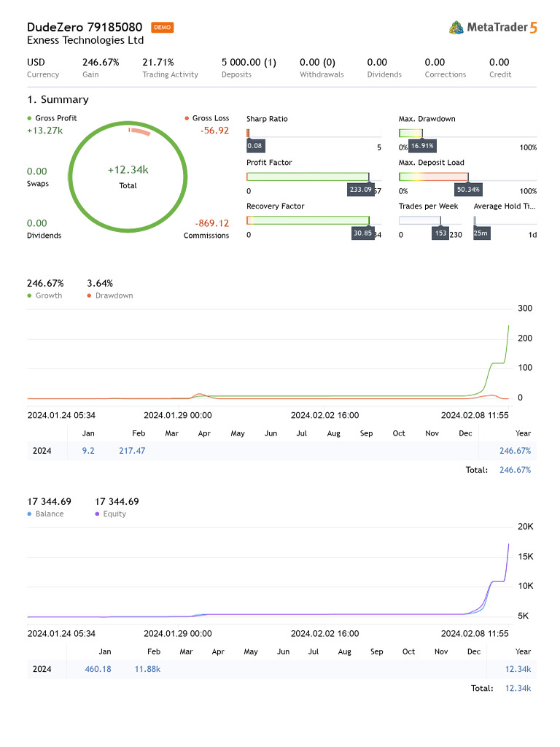
Task: Click the red Gross Loss legend dot
Action: click(x=187, y=118)
